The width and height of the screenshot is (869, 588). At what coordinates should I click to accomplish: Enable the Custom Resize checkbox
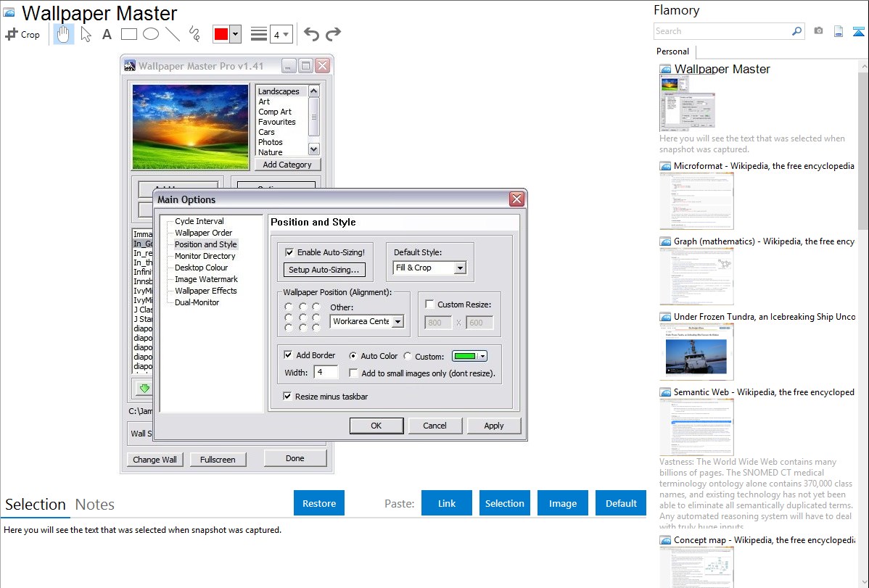point(429,305)
